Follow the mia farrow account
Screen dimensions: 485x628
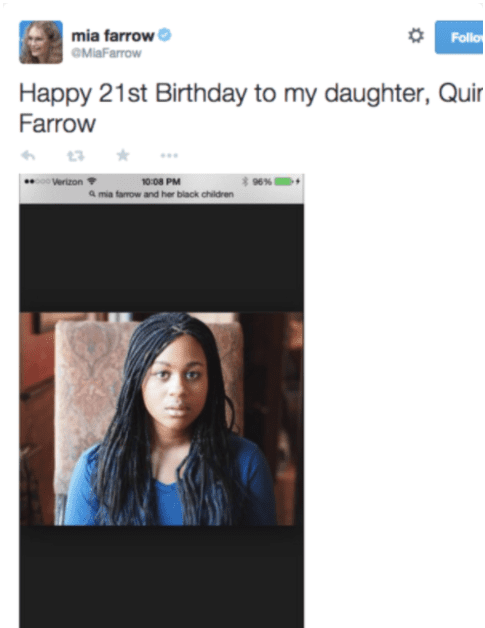tap(459, 37)
